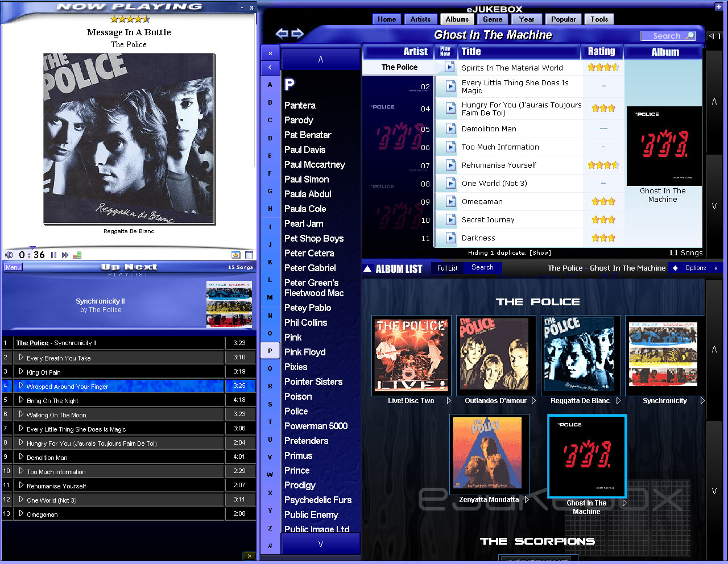Open the Home tab
Viewport: 728px width, 564px height.
[387, 19]
